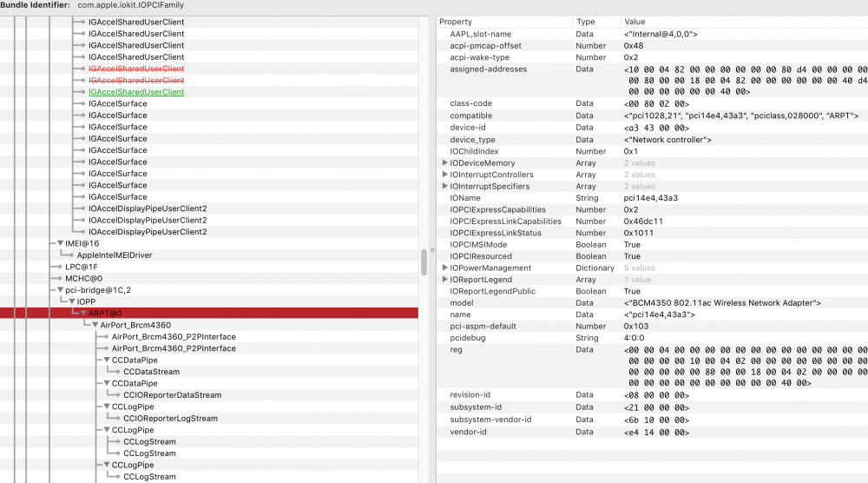868x483 pixels.
Task: Select the MCHC@0 registry entry
Action: (72, 278)
